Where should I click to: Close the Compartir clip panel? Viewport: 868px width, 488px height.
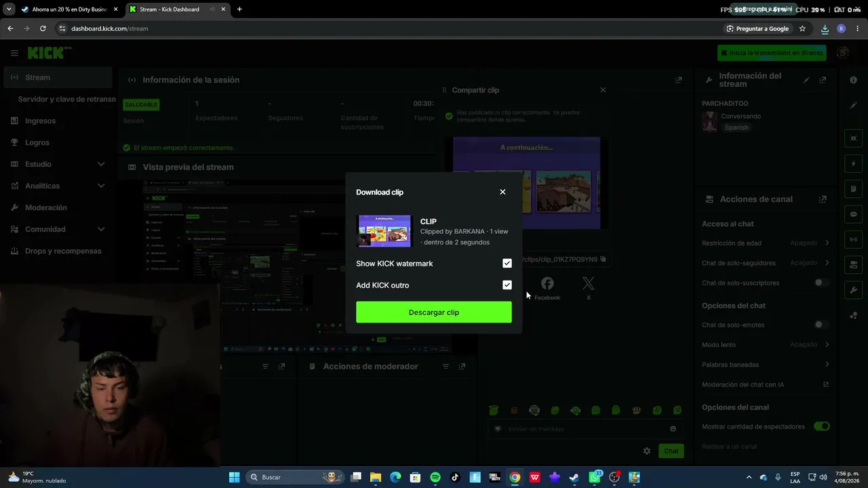[603, 90]
